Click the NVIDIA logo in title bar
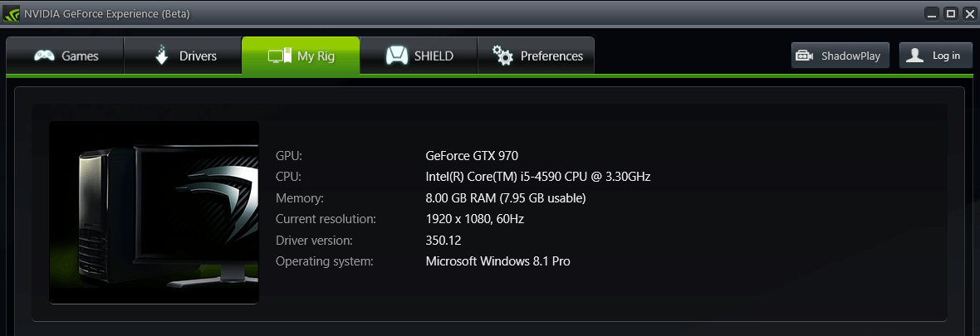Screen dimensions: 980x336 [11, 12]
